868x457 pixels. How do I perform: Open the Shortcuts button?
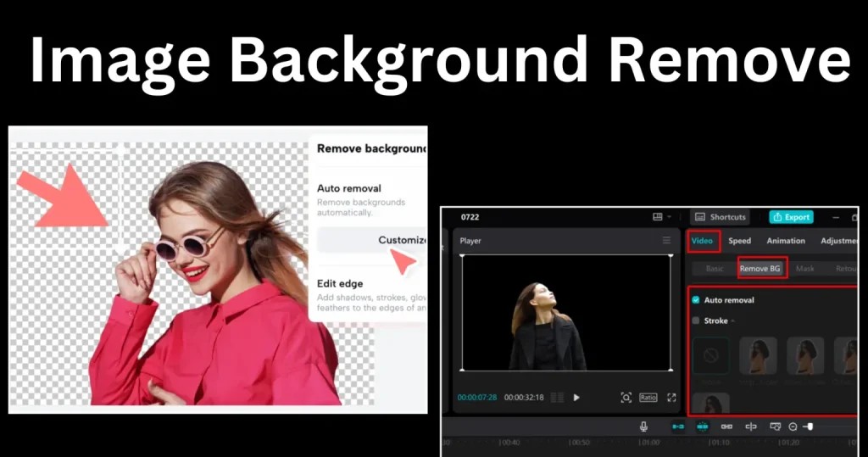pos(721,217)
